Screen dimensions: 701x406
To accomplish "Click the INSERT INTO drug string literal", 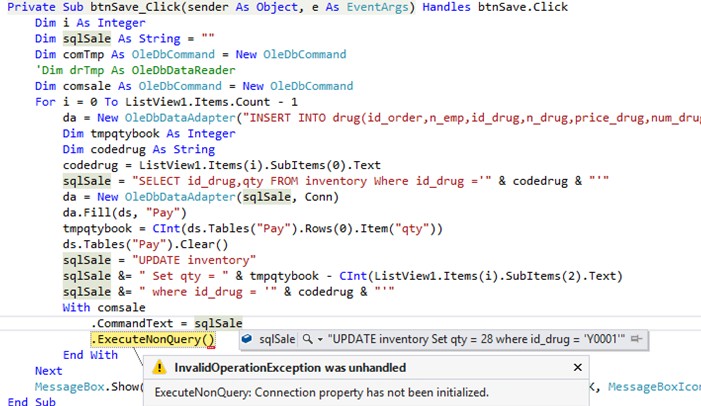I will point(472,118).
